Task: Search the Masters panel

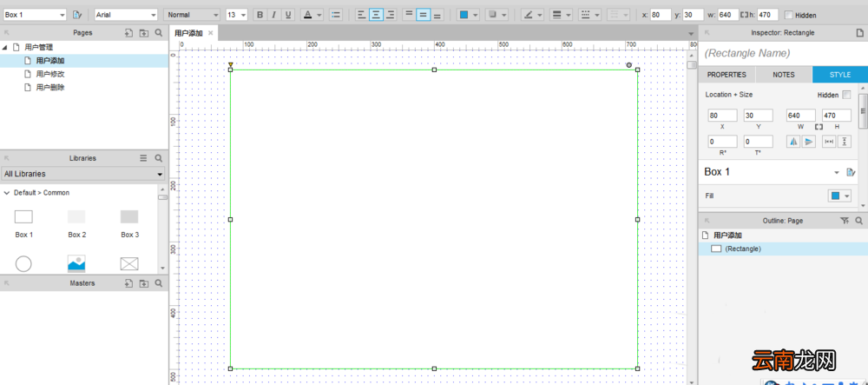Action: pos(159,283)
